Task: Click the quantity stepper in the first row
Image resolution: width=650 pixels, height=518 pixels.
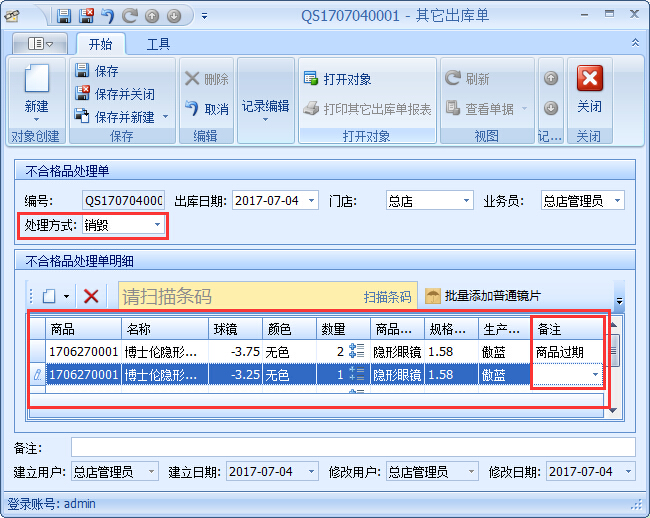Action: (357, 352)
